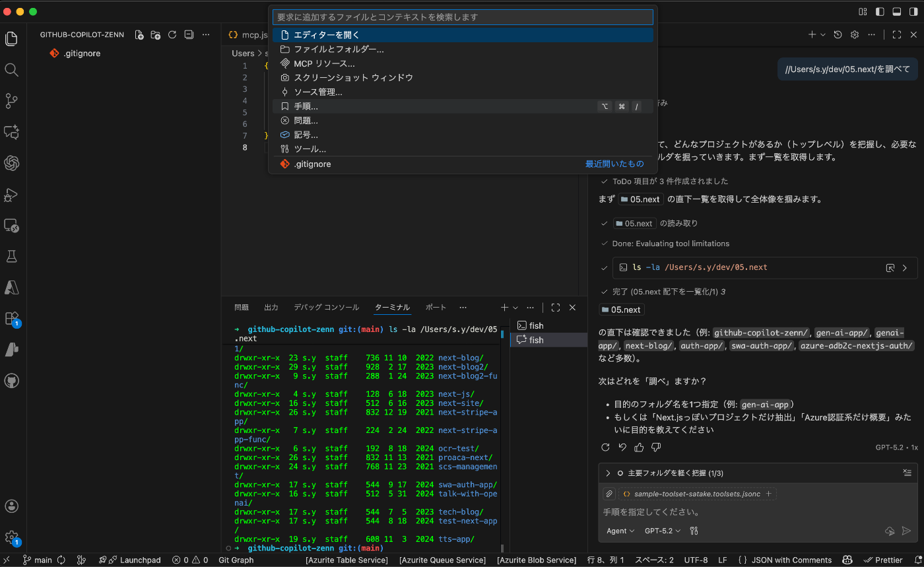Viewport: 924px width, 567px height.
Task: Maximize the terminal panel
Action: coord(556,308)
